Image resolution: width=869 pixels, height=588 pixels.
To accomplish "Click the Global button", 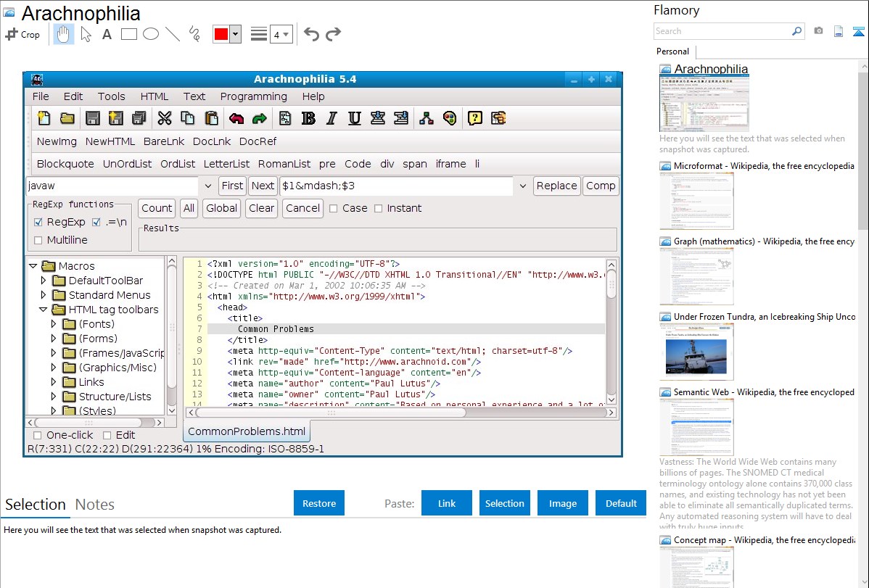I will (222, 208).
